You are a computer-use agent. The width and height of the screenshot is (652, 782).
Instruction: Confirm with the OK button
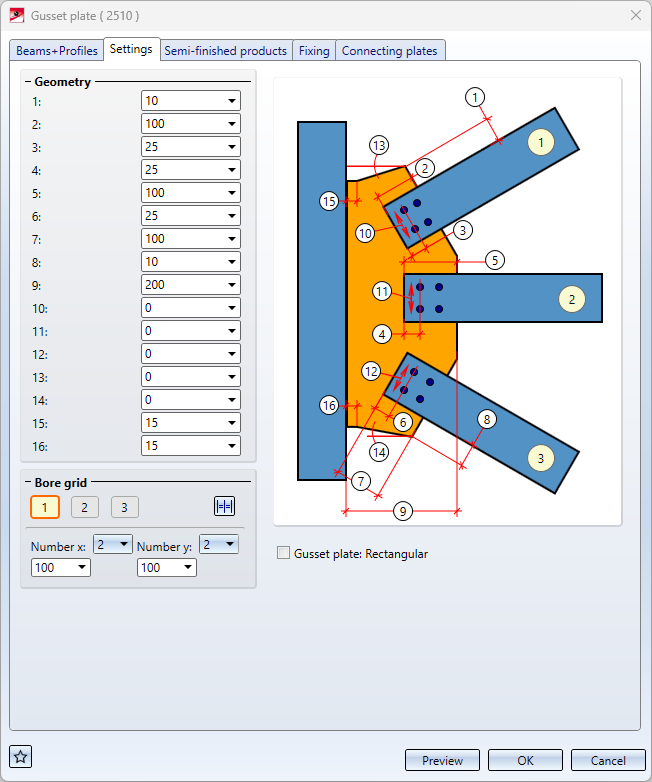tap(525, 760)
